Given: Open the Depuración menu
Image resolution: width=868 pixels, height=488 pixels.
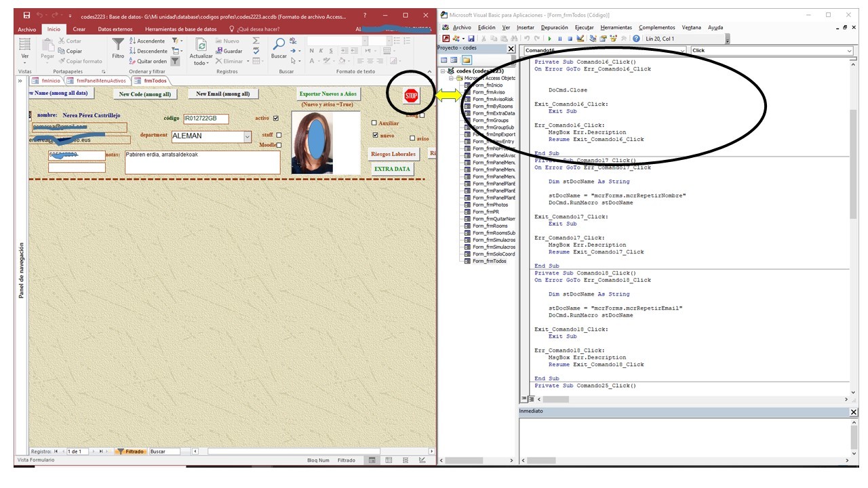Looking at the screenshot, I should pyautogui.click(x=555, y=27).
